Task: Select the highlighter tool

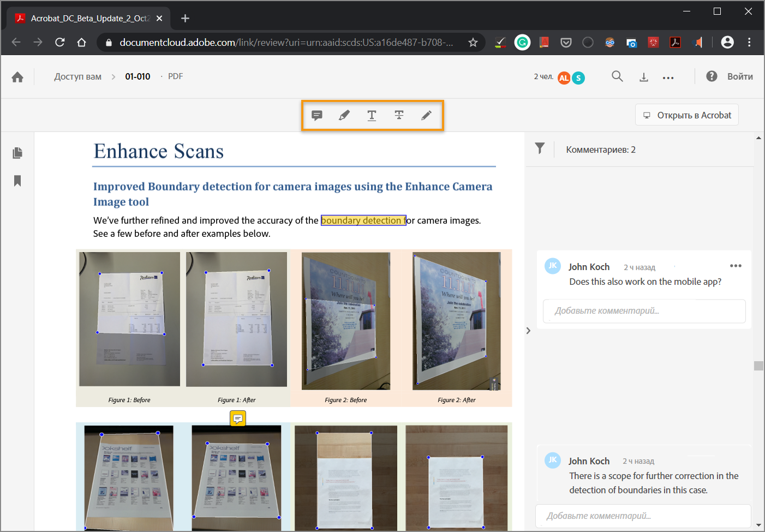Action: point(344,115)
